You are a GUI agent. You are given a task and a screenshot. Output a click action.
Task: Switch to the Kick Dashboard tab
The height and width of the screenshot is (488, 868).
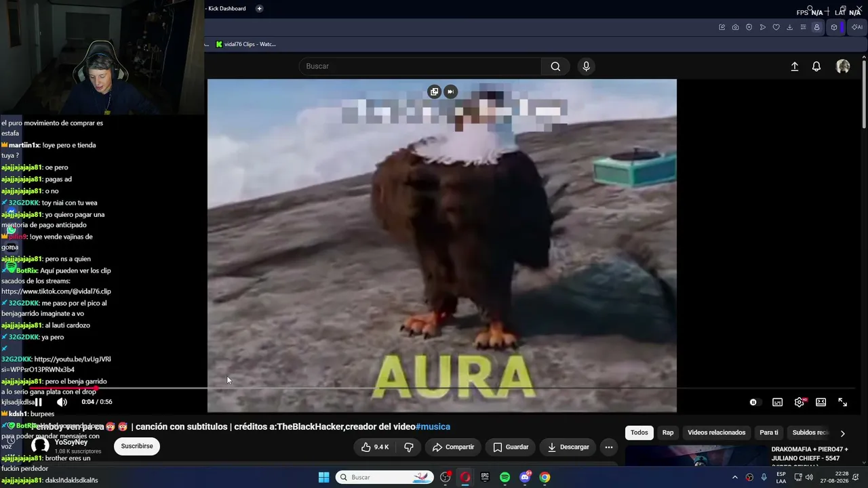227,9
